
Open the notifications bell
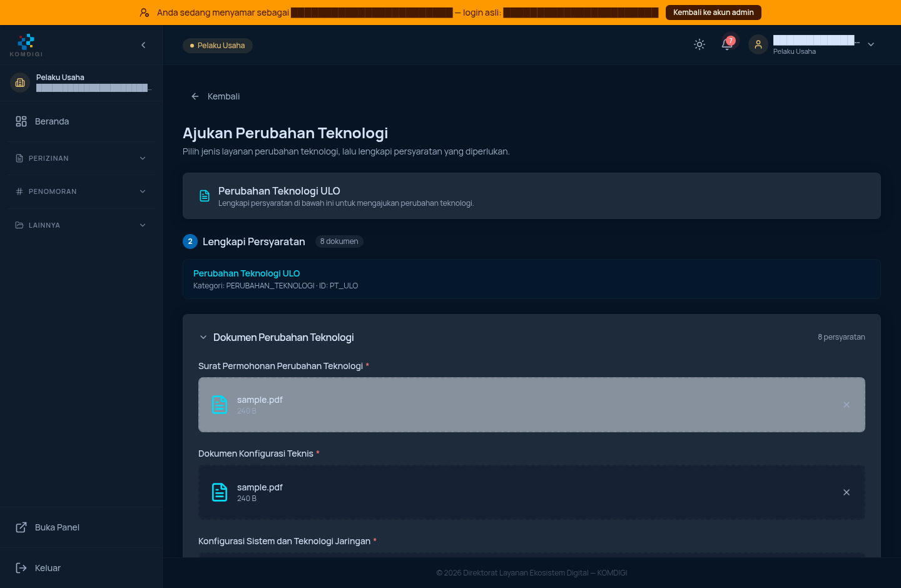[x=727, y=44]
